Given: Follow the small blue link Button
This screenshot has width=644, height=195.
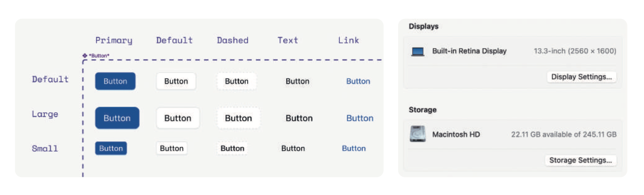Looking at the screenshot, I should pyautogui.click(x=354, y=148).
